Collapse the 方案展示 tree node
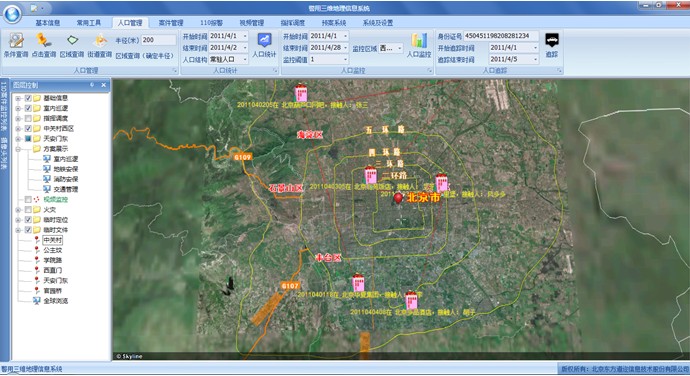 click(18, 149)
